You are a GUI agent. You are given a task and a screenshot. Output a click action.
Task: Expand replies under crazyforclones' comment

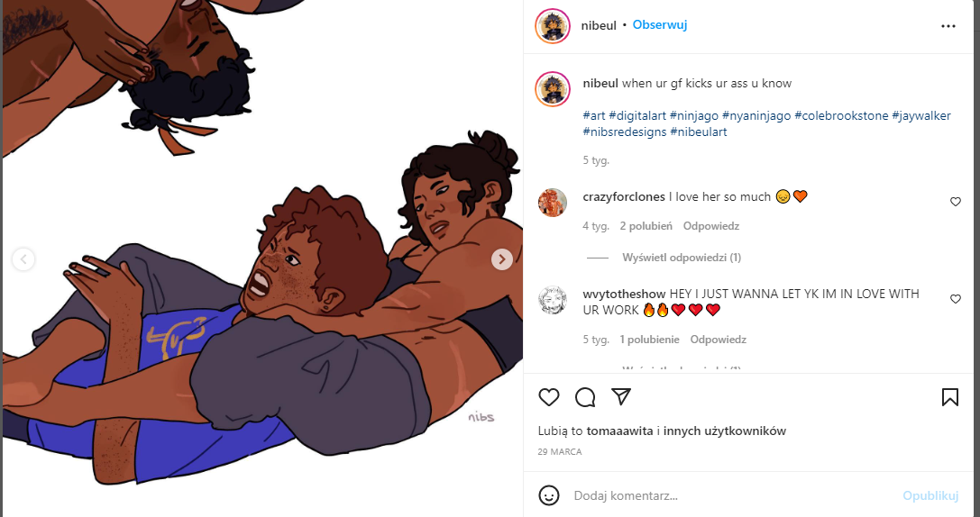tap(682, 258)
